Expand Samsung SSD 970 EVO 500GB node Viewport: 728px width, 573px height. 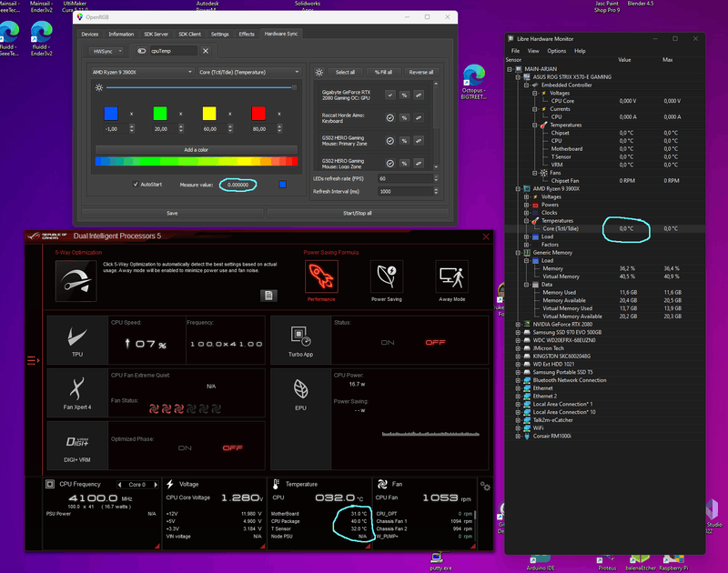click(x=518, y=332)
